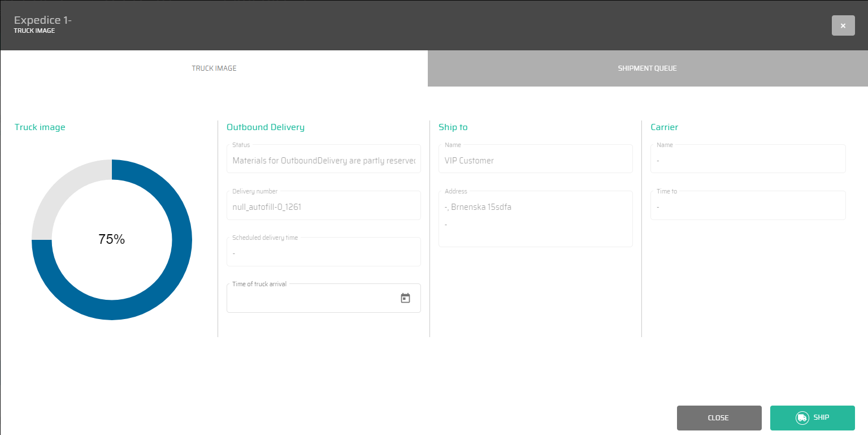
Task: Click the Scheduled delivery time field
Action: point(323,253)
